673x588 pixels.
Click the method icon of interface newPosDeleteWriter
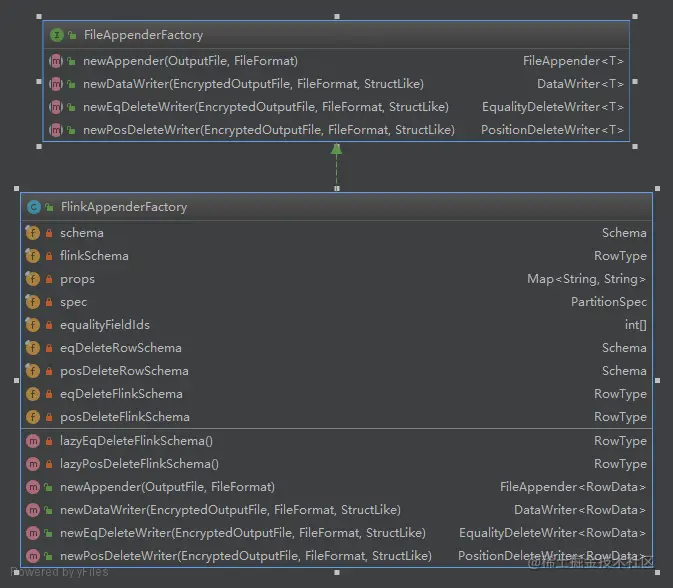click(x=56, y=130)
